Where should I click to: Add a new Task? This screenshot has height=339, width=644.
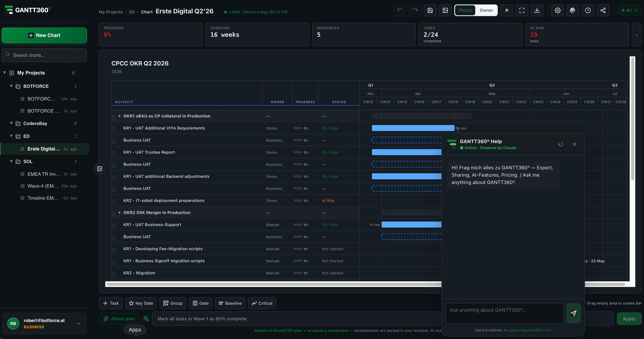tap(111, 303)
